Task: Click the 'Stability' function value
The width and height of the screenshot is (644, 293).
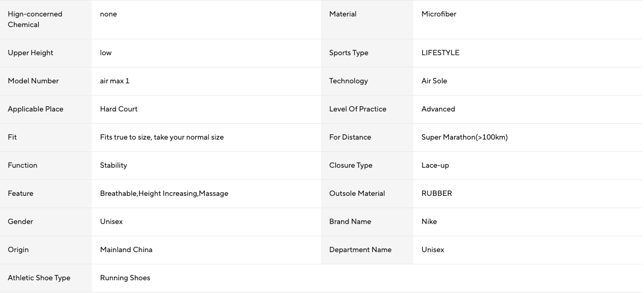Action: [114, 166]
